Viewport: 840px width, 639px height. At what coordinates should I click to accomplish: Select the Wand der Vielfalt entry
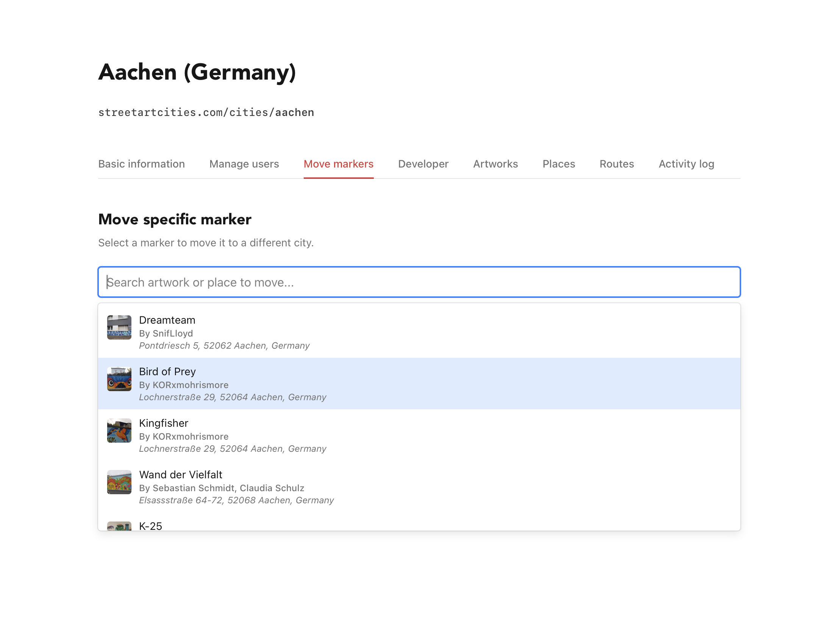(x=181, y=475)
